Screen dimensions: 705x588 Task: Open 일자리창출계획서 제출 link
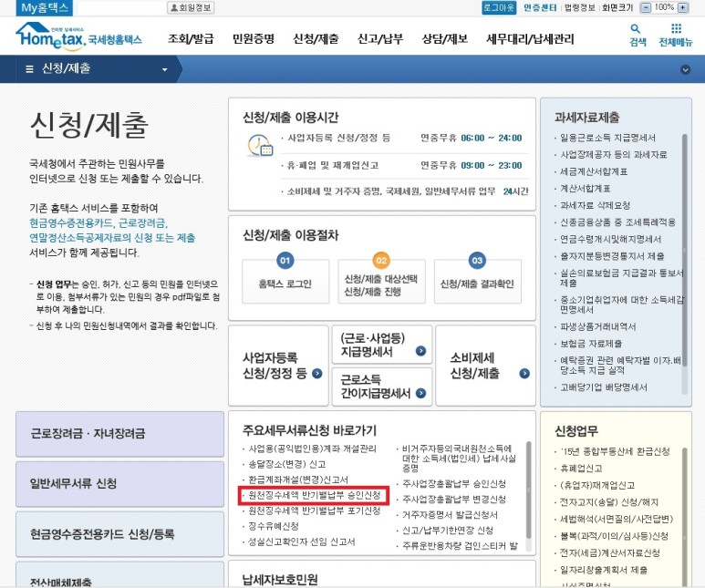pos(604,570)
